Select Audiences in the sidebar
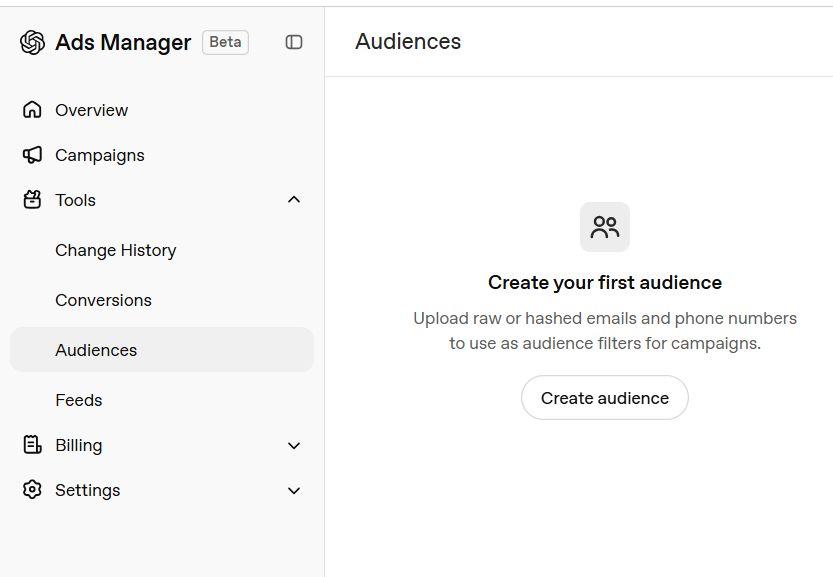833x577 pixels. pos(162,350)
